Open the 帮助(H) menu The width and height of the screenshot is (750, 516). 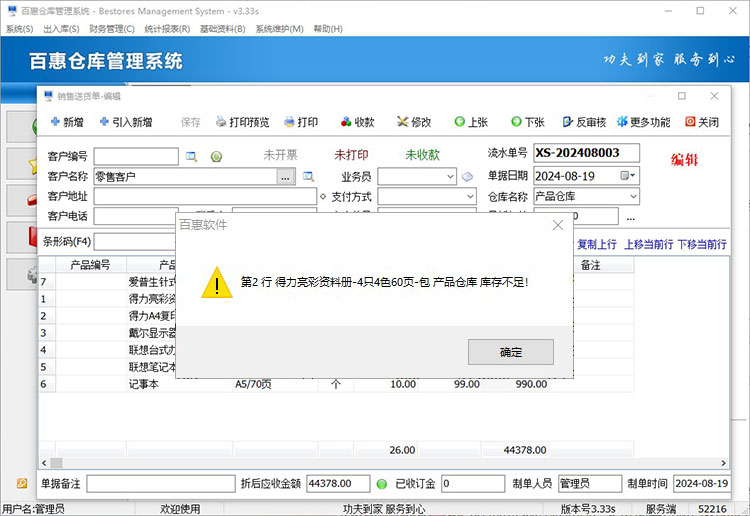[328, 29]
